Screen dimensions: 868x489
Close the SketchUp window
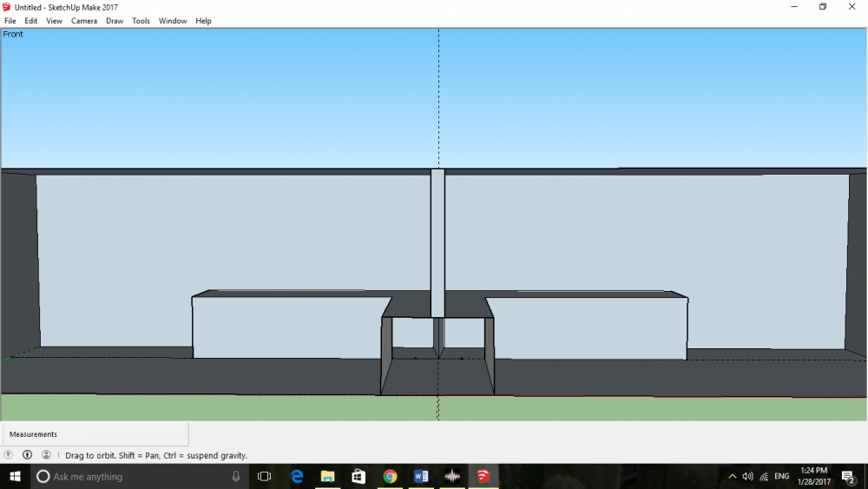coord(852,7)
